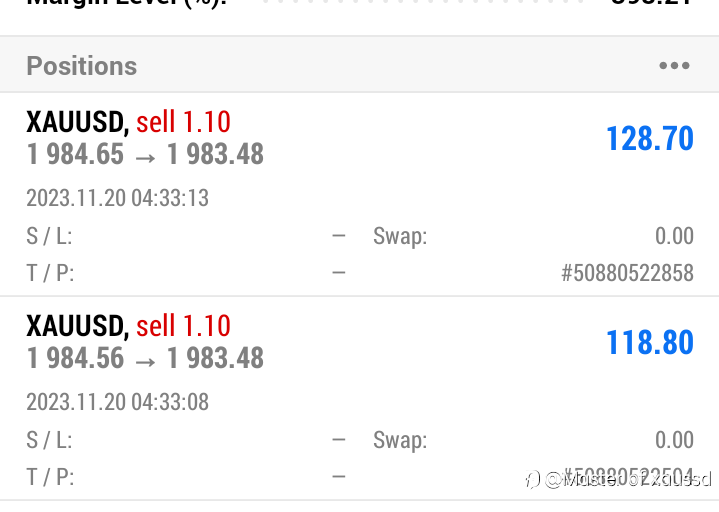Open the Positions three-dot menu

pyautogui.click(x=674, y=66)
